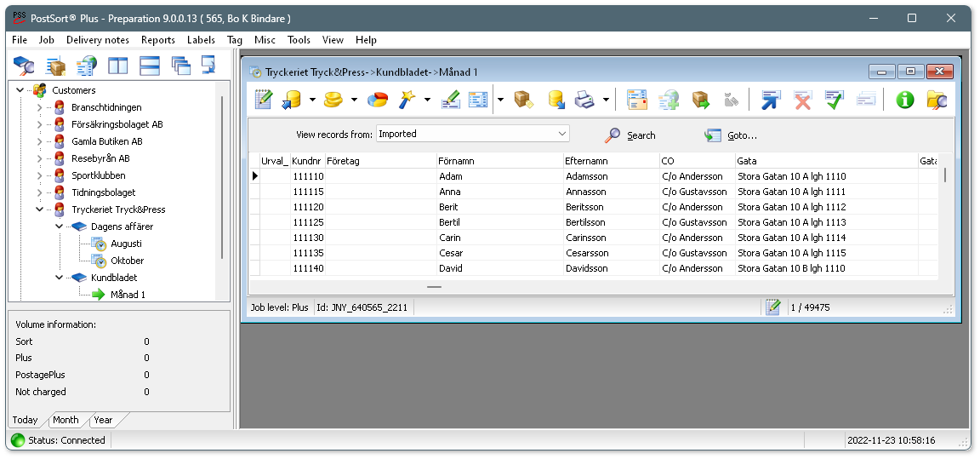Collapse the Kundbladet node

pyautogui.click(x=60, y=278)
